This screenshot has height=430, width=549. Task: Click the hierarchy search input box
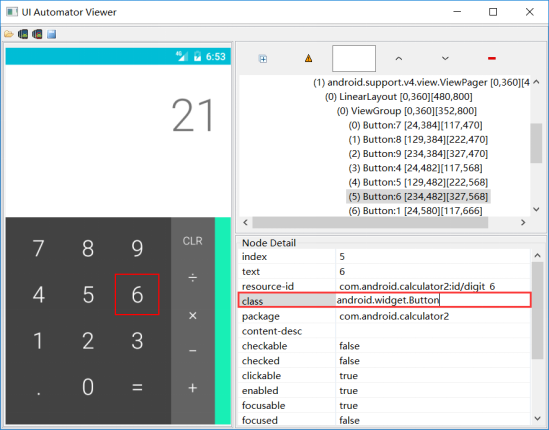pyautogui.click(x=354, y=58)
